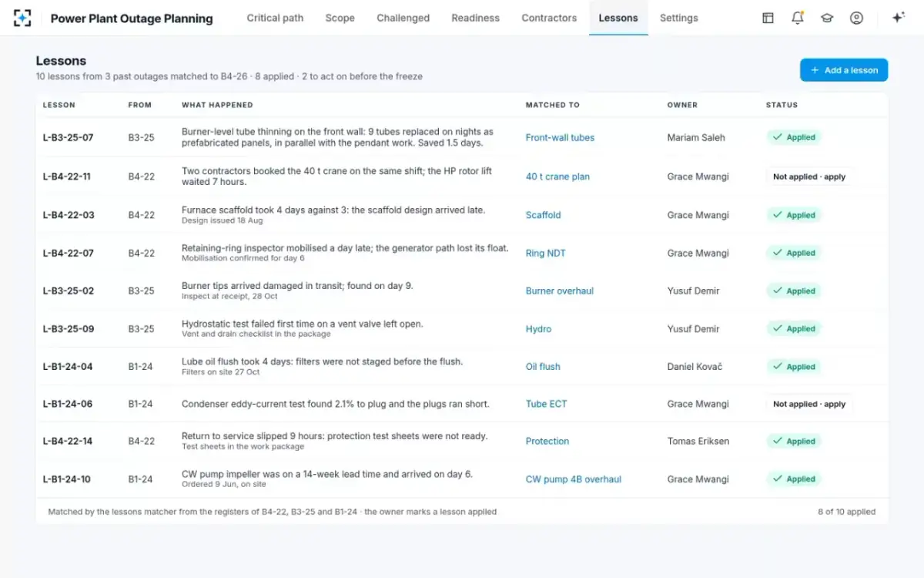Click the app logo icon
924x578 pixels.
22,18
